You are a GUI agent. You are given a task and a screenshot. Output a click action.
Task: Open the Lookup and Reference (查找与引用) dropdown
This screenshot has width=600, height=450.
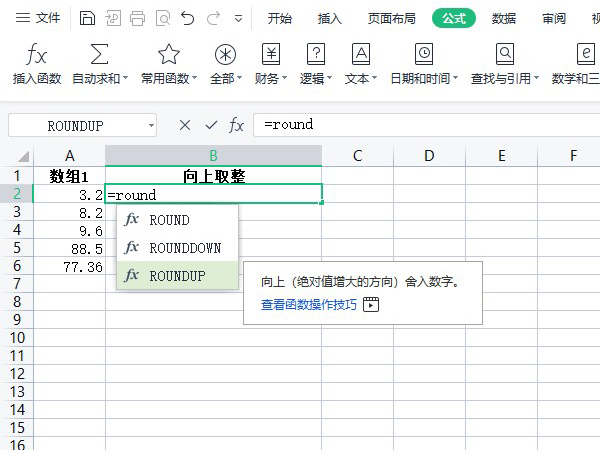(x=504, y=78)
